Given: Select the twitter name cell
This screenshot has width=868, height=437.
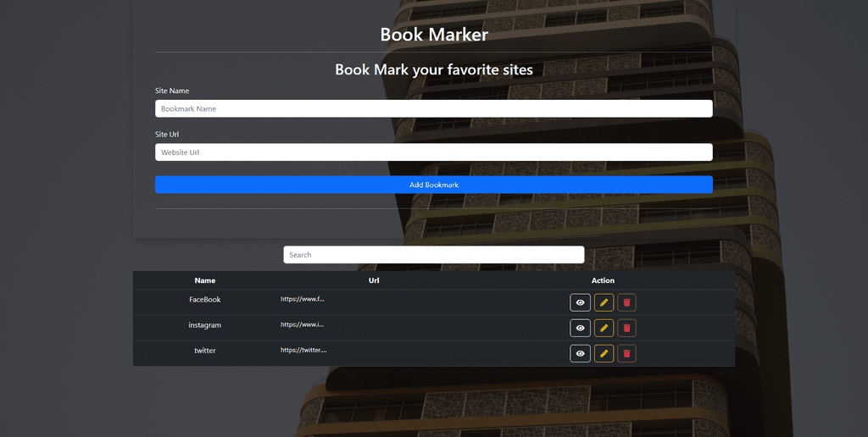Looking at the screenshot, I should [205, 350].
